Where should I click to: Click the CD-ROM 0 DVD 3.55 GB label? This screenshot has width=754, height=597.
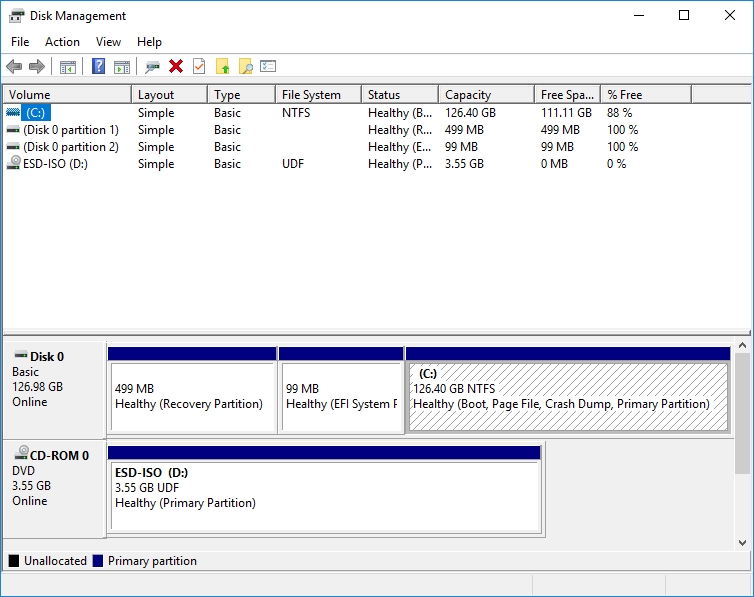click(x=54, y=489)
